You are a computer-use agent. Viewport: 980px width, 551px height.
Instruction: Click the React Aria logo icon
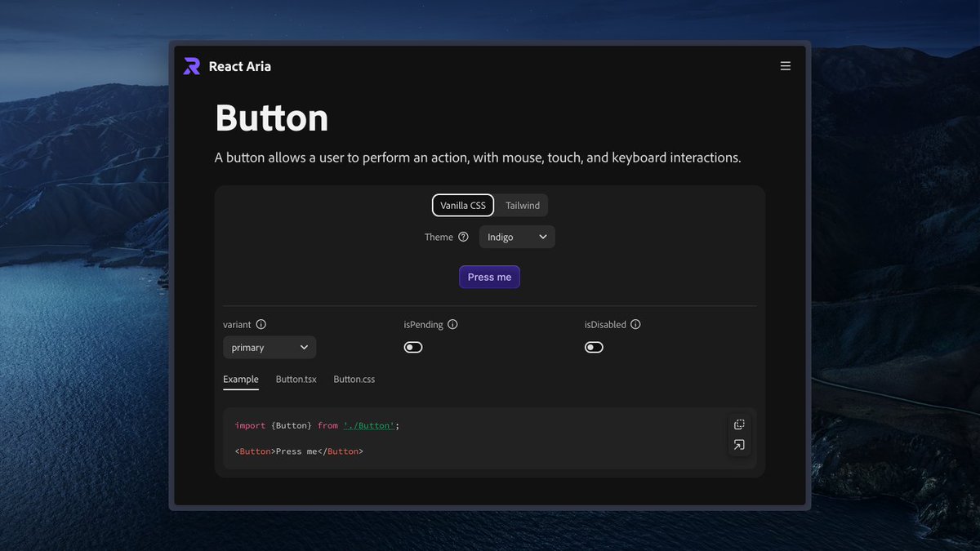click(x=192, y=66)
